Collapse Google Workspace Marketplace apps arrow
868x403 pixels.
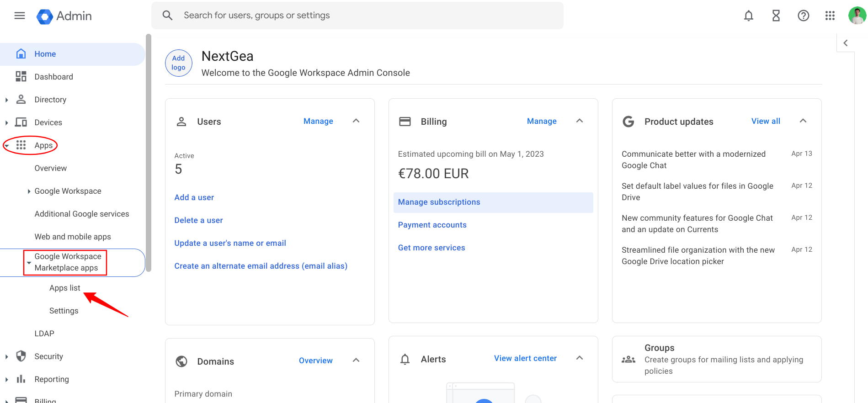point(29,263)
